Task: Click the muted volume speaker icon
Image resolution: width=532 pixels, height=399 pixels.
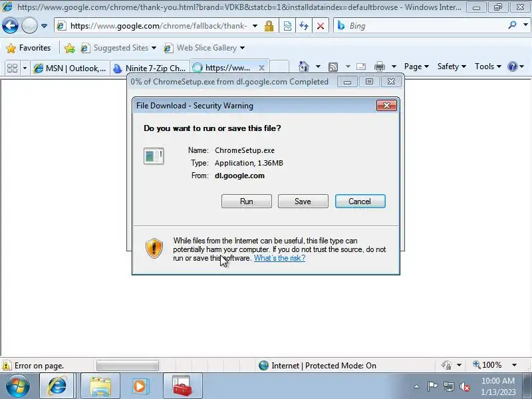Action: click(465, 386)
